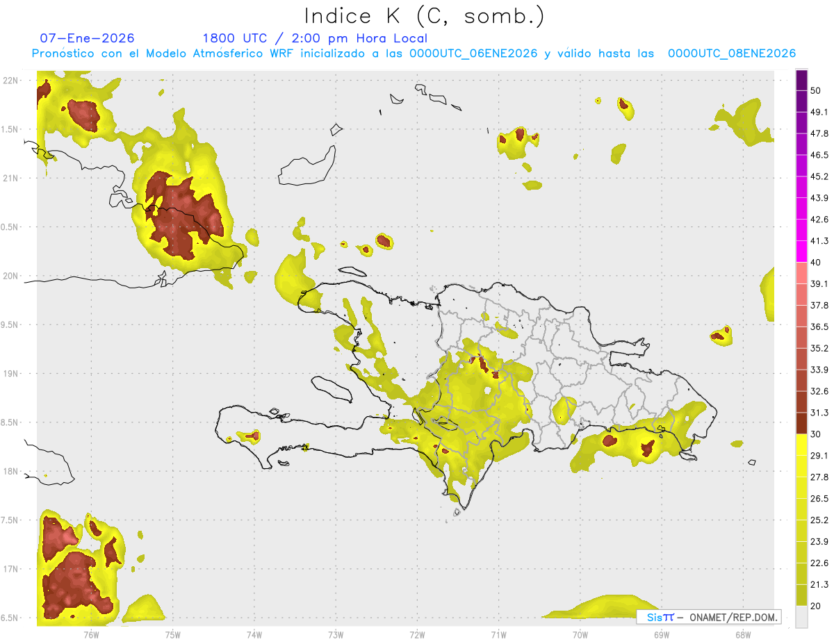Click the '20N' latitude axis label
The height and width of the screenshot is (644, 834).
tap(10, 276)
